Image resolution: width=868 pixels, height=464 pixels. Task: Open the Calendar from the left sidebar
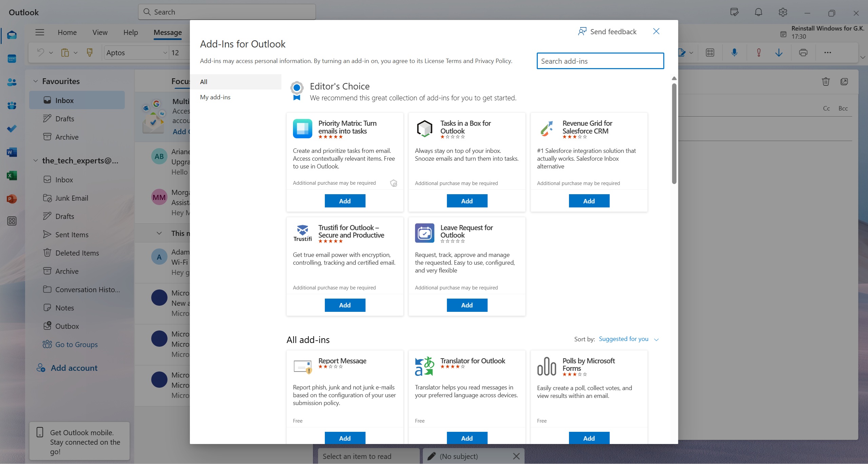(x=12, y=58)
